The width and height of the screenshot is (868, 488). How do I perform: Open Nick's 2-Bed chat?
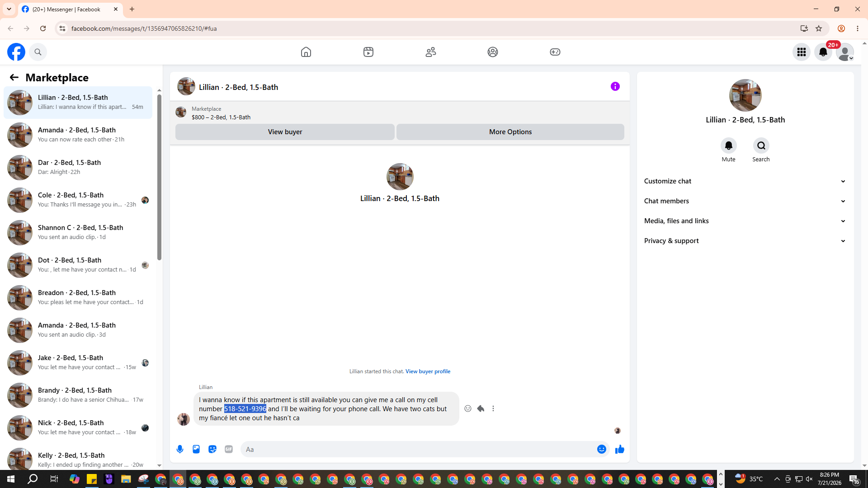coord(78,428)
